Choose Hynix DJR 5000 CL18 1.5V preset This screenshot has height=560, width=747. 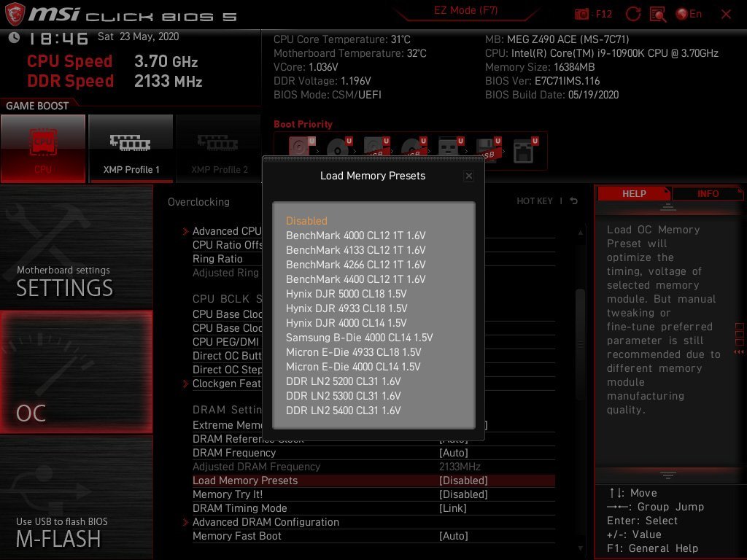346,294
